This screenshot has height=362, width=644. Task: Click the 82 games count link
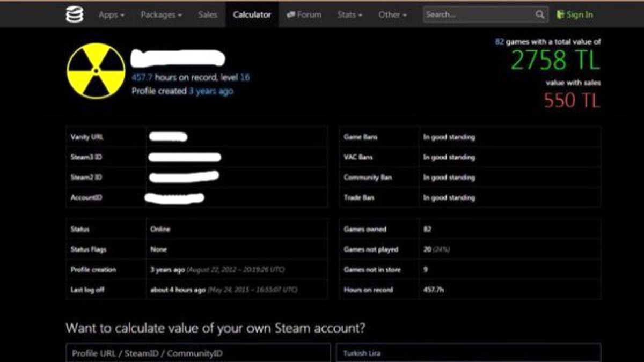coord(499,41)
